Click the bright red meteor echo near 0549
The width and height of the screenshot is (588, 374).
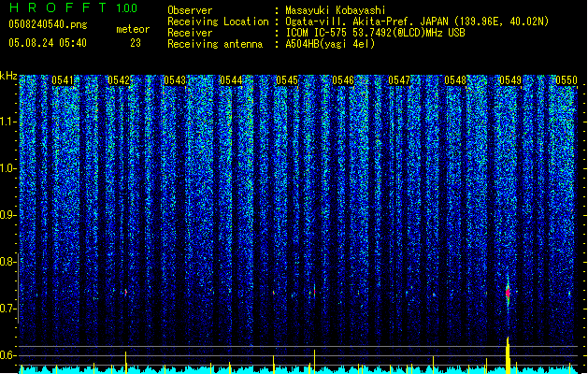pyautogui.click(x=509, y=293)
